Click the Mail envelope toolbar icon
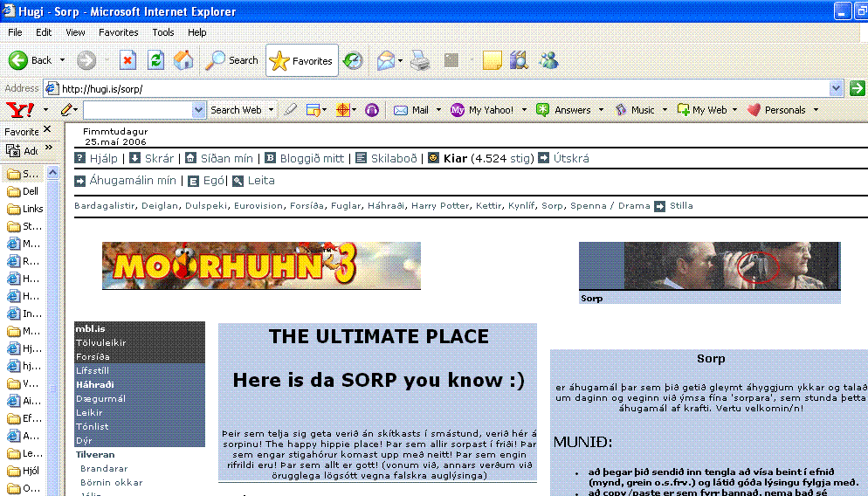 (386, 60)
